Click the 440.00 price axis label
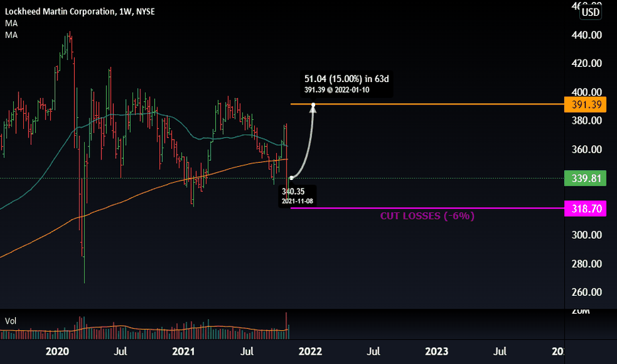 [587, 35]
